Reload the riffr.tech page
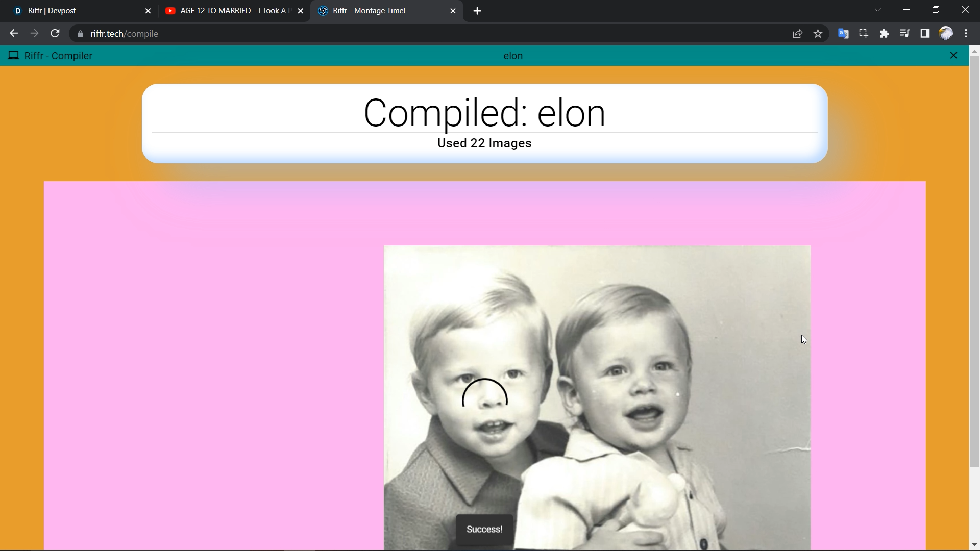This screenshot has height=551, width=980. (x=55, y=34)
